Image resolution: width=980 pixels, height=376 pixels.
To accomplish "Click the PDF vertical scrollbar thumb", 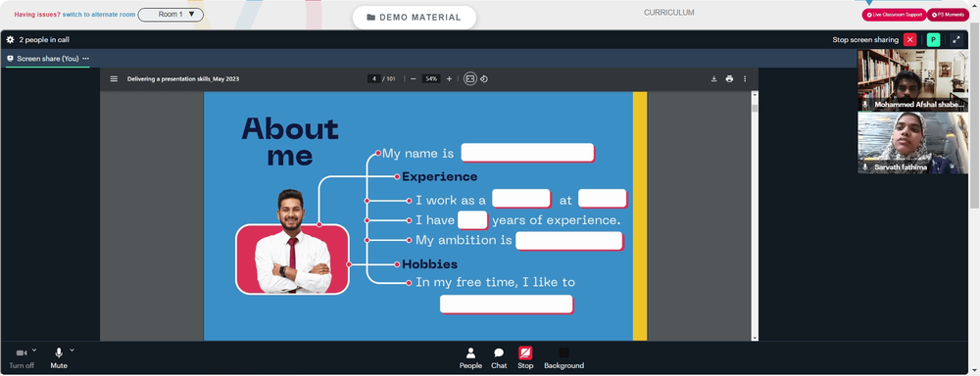I will coord(755,108).
